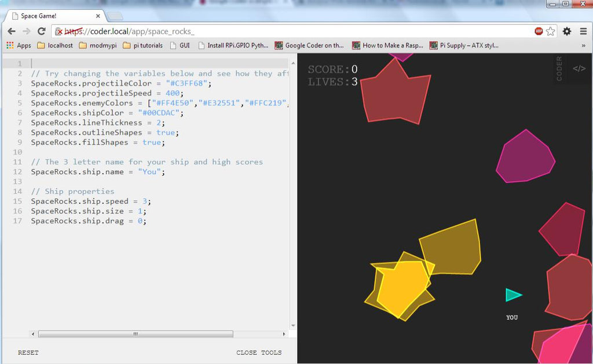Reload the Space Game page
This screenshot has height=364, width=593.
[x=41, y=31]
